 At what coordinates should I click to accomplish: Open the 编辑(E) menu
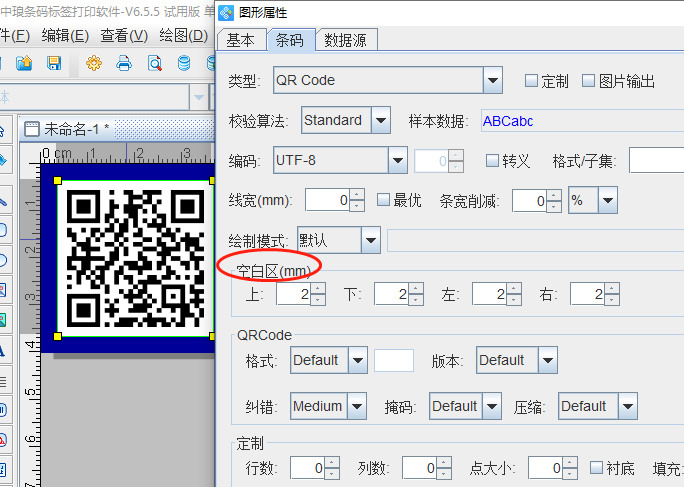pyautogui.click(x=64, y=35)
